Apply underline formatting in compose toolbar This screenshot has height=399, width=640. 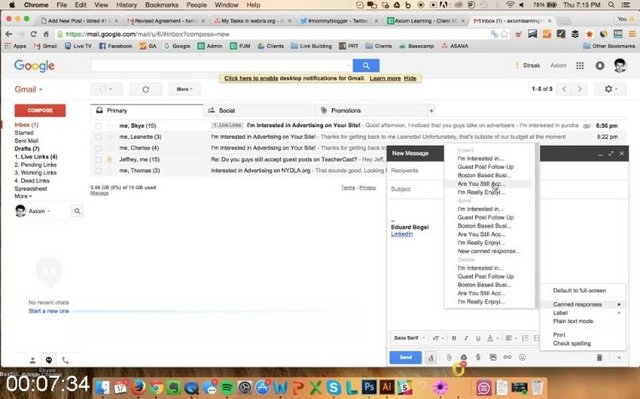point(478,338)
